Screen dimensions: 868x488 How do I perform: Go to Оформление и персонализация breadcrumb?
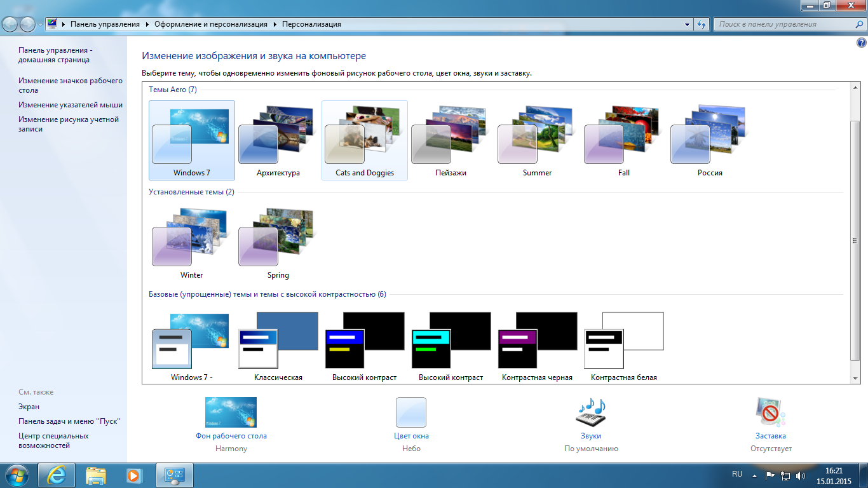point(211,24)
